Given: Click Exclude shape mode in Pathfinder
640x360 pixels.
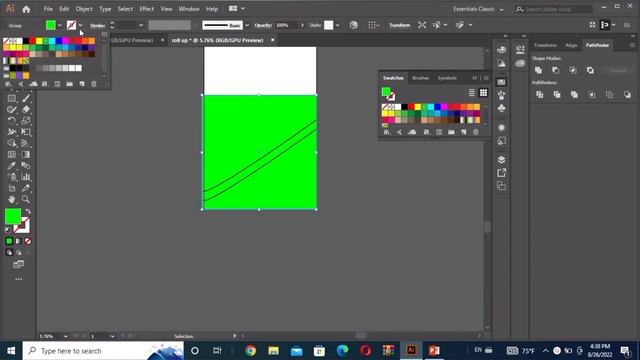Looking at the screenshot, I should point(590,70).
